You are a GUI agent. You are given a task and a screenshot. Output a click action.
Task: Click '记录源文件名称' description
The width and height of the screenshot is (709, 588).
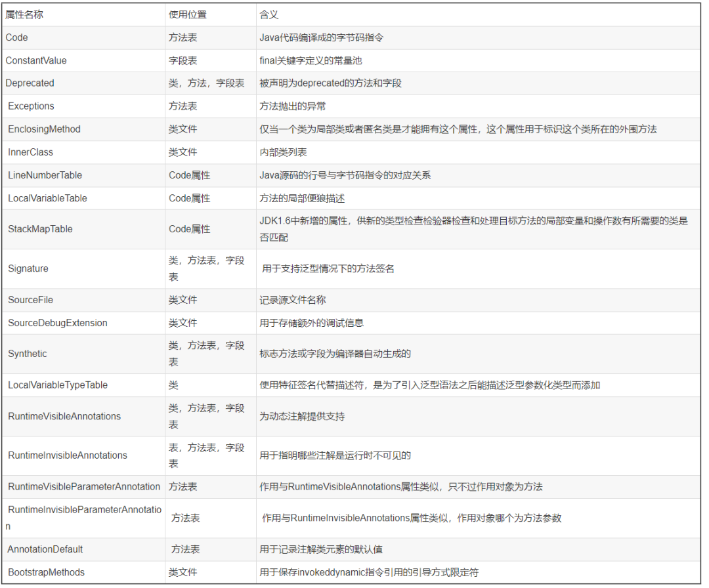(x=292, y=300)
